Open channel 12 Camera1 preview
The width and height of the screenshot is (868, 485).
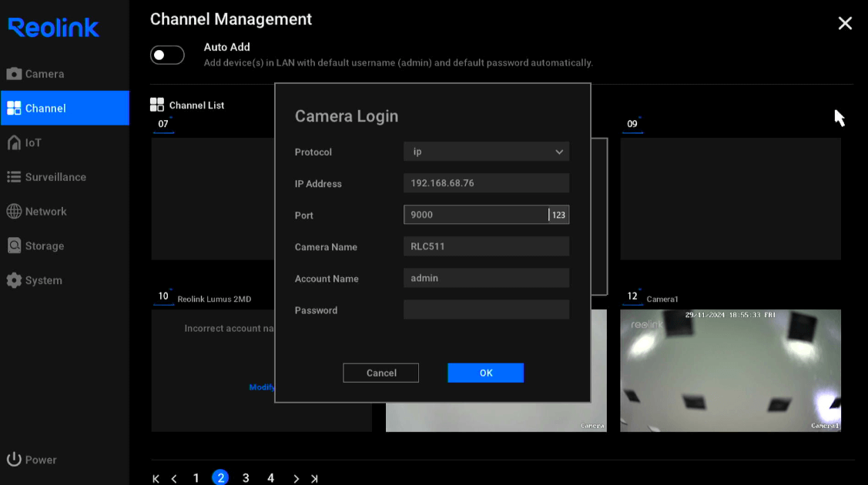(x=730, y=370)
